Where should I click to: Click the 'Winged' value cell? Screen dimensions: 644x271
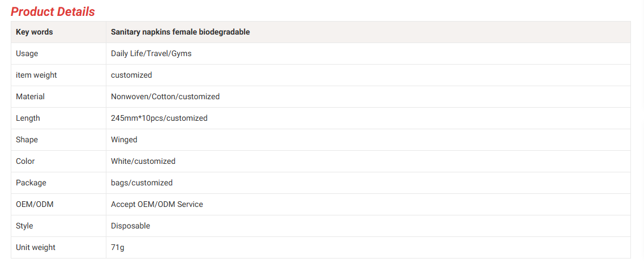coord(124,139)
